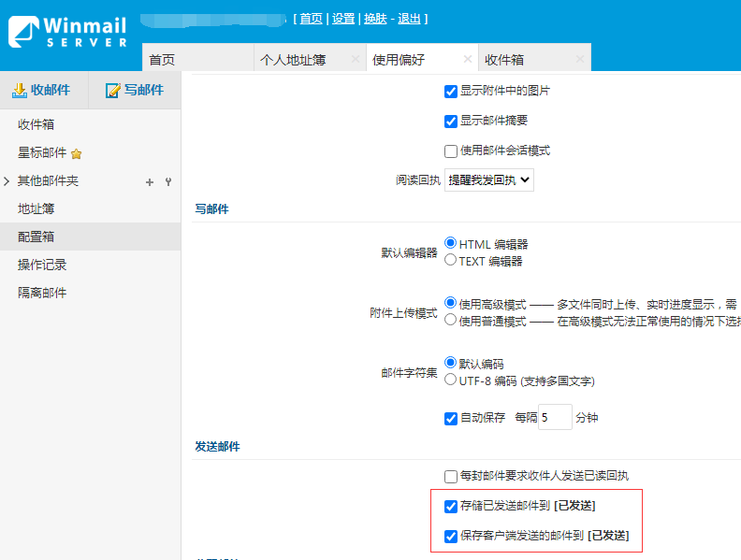This screenshot has height=560, width=741.
Task: Uncheck 显示附件中的图片 checkbox
Action: [x=451, y=92]
